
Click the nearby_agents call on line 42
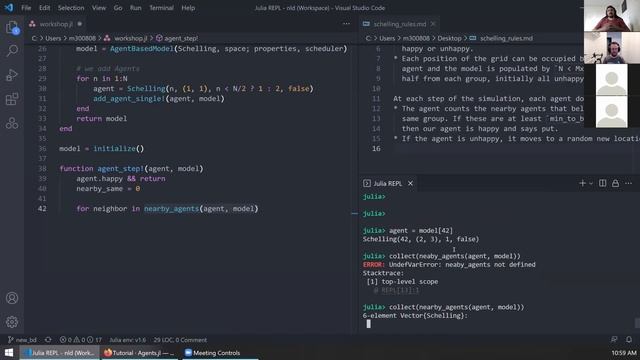(x=171, y=209)
